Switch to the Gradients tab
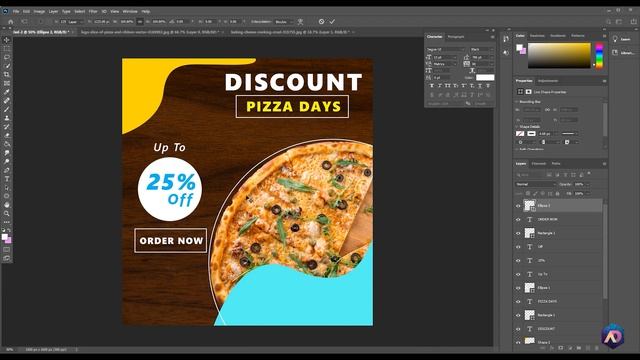The height and width of the screenshot is (360, 640). (558, 36)
